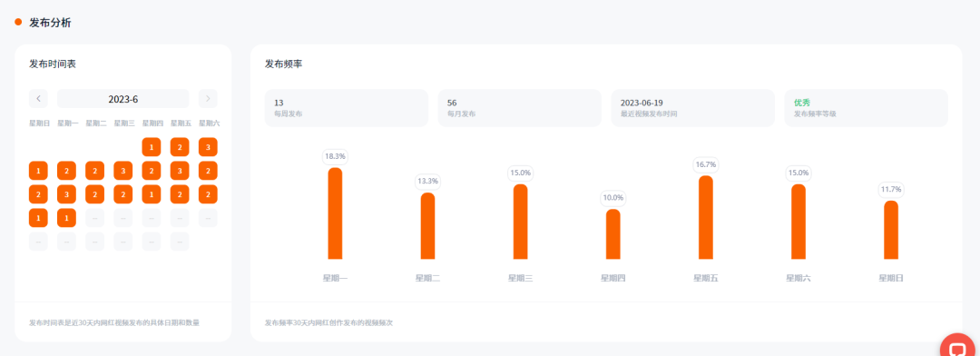Click the 星期日 bar at 11.7%
This screenshot has height=356, width=980.
(891, 230)
